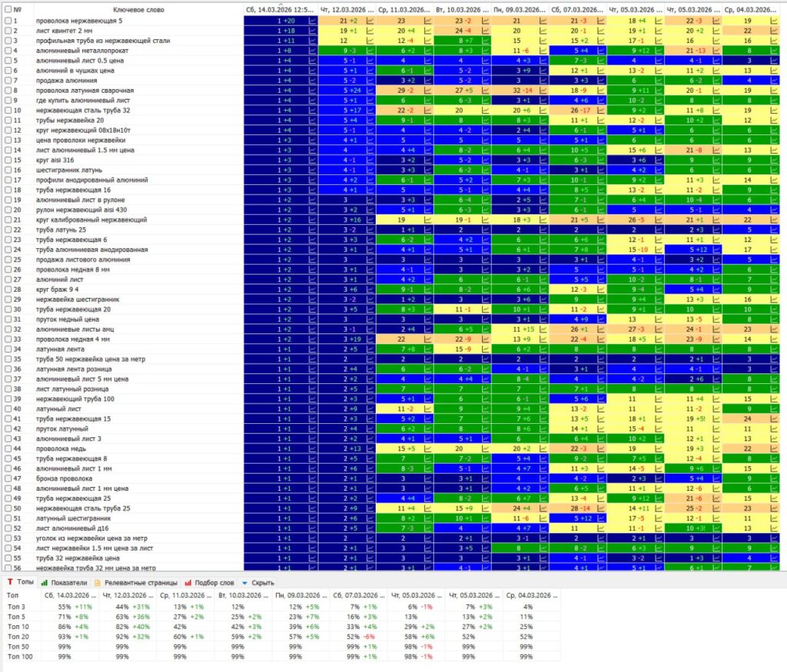Screen dimensions: 787x672
Task: Open 12.03.2026 chart icon for 'лист алюминиевый д16'
Action: pos(370,528)
